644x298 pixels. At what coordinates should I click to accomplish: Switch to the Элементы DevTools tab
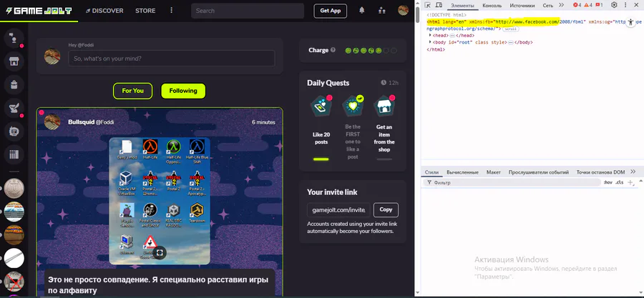462,5
